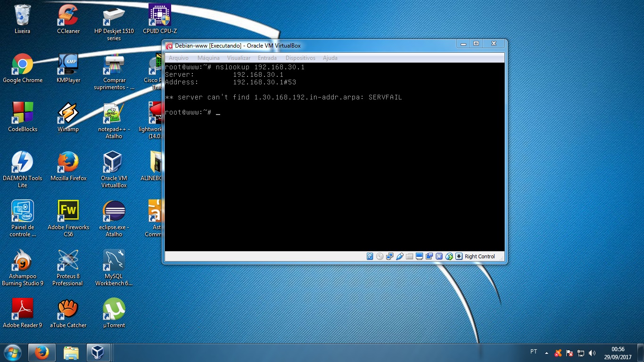This screenshot has height=362, width=644.
Task: Click the hard disk activity status icon
Action: pos(370,256)
